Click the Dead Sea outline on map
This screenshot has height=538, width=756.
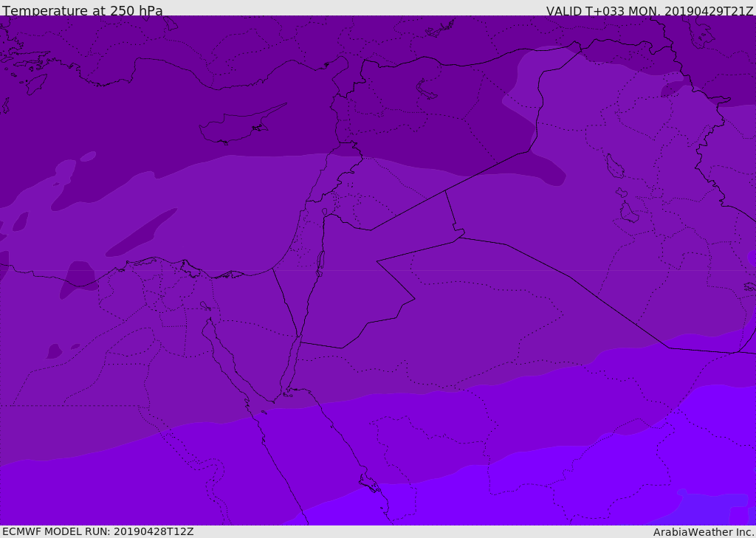tap(320, 263)
